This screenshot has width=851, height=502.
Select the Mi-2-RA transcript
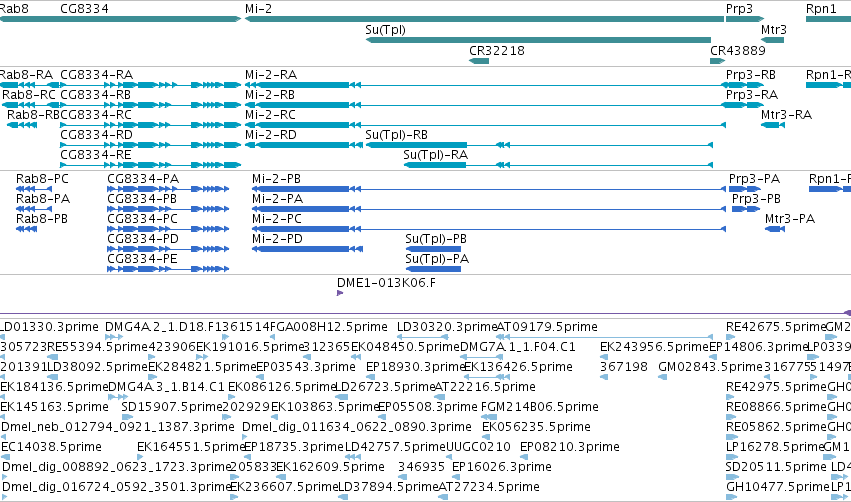click(x=485, y=85)
